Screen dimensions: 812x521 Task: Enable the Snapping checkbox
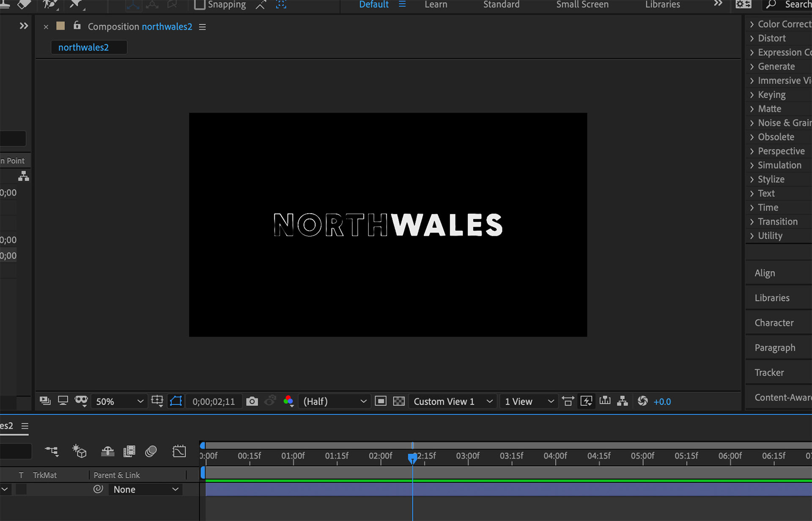pos(200,5)
